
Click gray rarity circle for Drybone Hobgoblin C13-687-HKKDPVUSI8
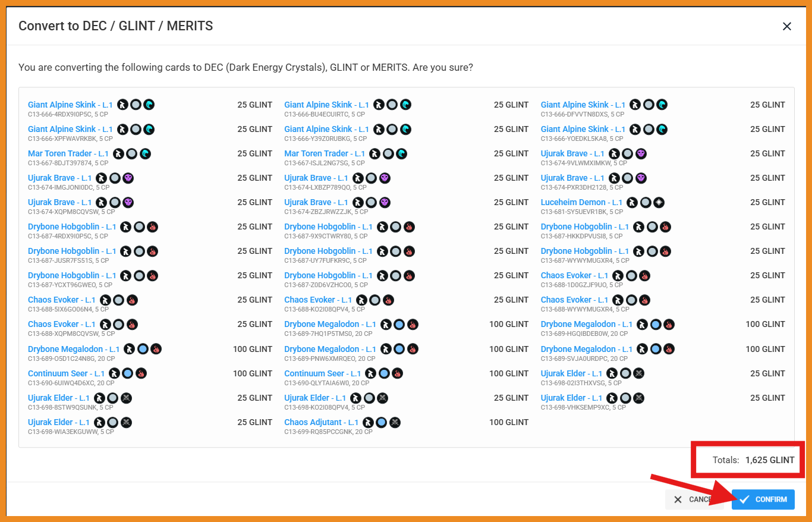point(652,227)
